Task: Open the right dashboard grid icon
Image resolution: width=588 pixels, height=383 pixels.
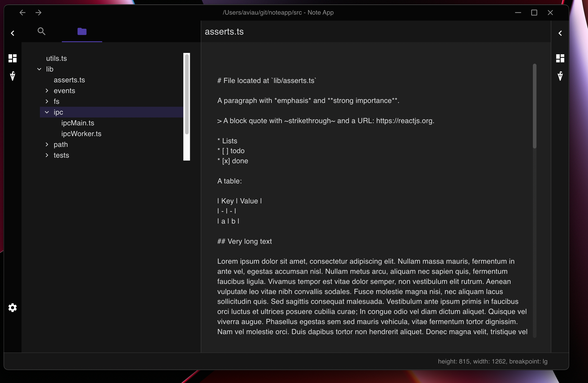Action: [560, 58]
